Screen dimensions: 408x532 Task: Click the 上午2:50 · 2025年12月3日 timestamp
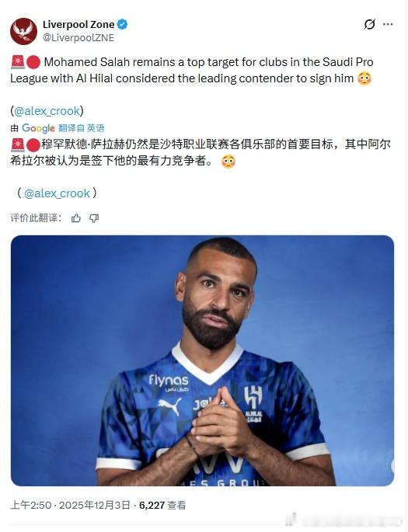pyautogui.click(x=70, y=506)
